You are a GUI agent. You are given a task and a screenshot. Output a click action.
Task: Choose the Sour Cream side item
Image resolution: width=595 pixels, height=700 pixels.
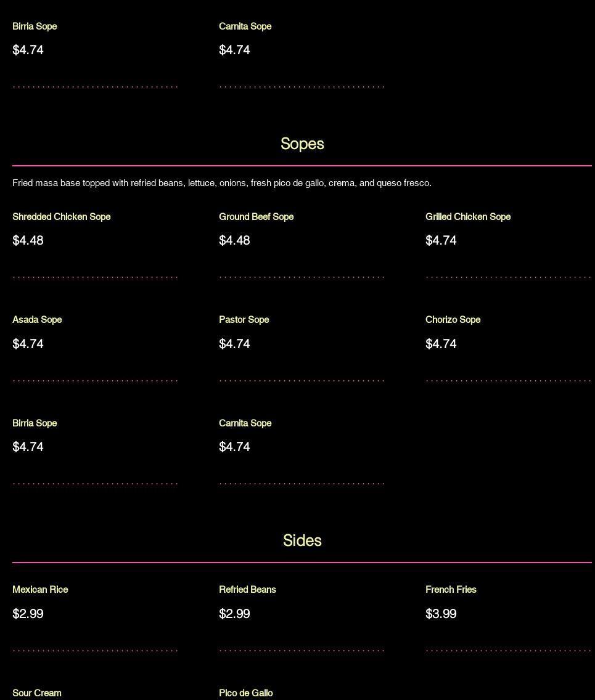37,693
